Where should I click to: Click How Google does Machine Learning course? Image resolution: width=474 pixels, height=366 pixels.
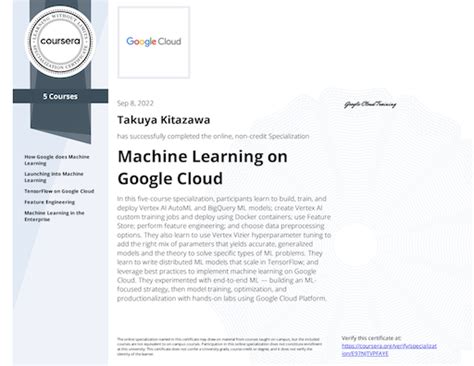[x=57, y=160]
